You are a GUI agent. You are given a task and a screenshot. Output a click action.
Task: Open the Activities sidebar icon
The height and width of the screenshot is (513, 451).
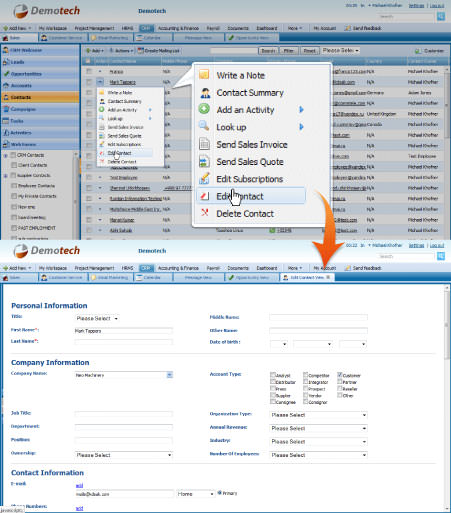click(x=6, y=133)
